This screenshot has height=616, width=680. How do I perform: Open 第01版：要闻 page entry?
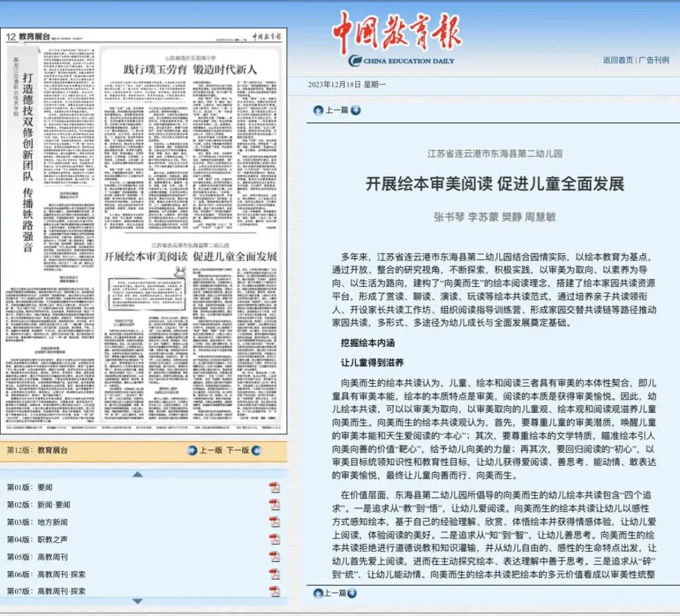pos(30,488)
